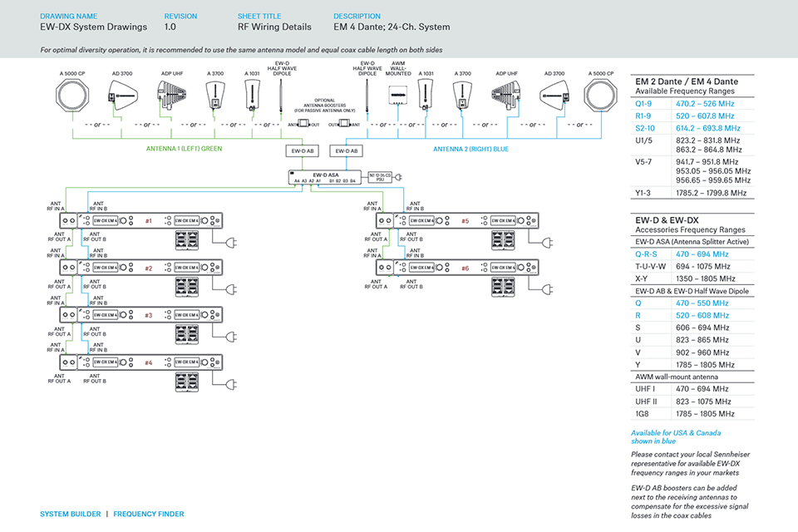Select the EW-DX EM 4 receiver #1

(141, 220)
